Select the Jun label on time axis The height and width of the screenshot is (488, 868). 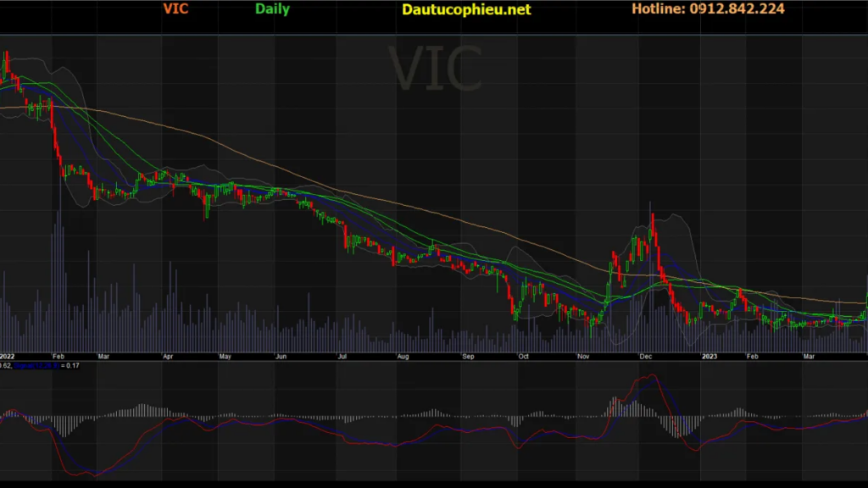pyautogui.click(x=282, y=357)
